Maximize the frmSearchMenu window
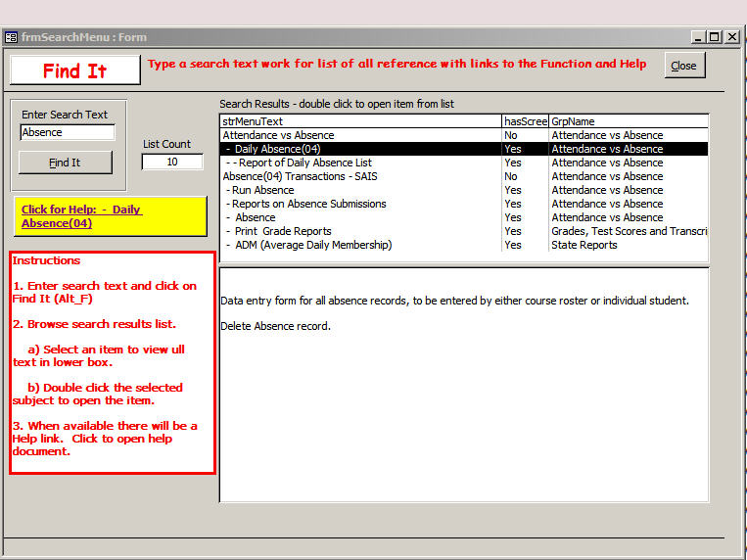This screenshot has height=560, width=747. point(715,37)
